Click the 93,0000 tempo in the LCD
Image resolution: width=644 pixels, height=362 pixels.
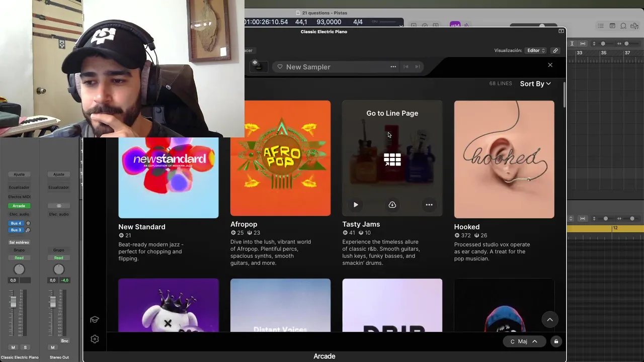(x=329, y=22)
